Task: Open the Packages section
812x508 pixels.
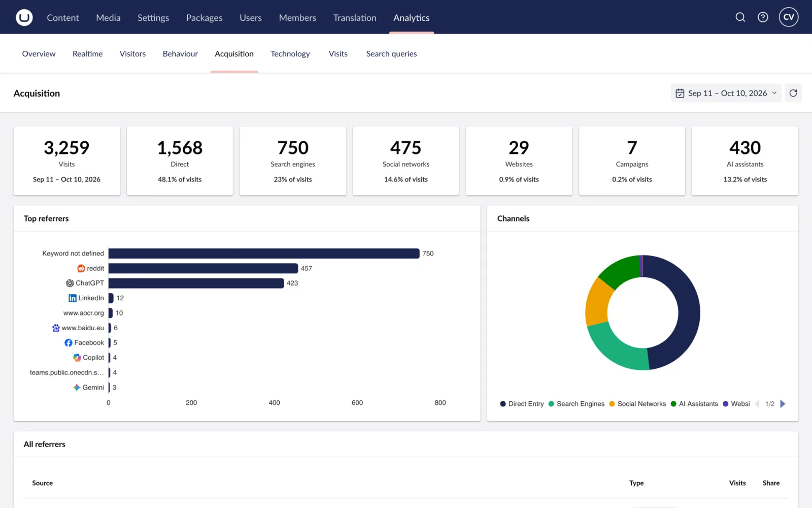Action: click(204, 18)
